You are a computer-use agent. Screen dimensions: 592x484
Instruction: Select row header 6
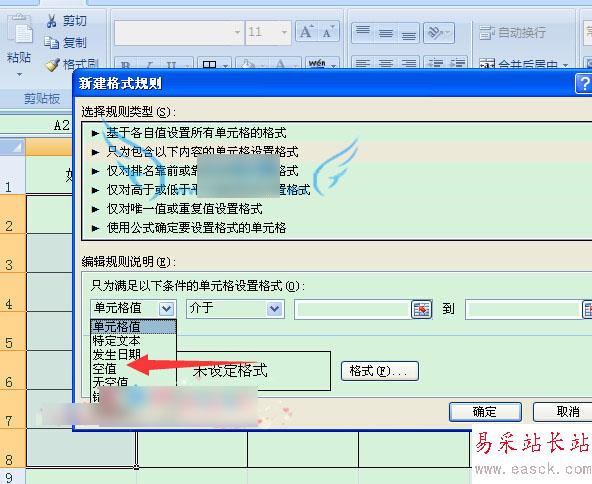pos(13,370)
